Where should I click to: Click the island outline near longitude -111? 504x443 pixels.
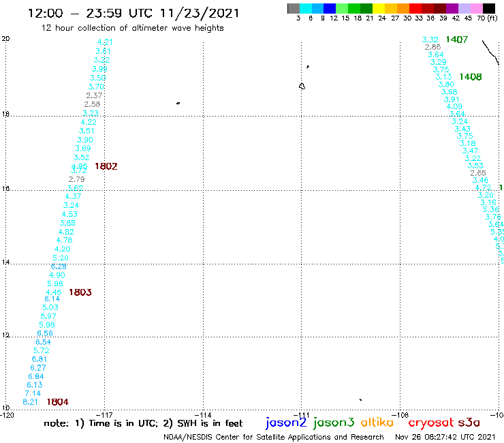pos(302,87)
